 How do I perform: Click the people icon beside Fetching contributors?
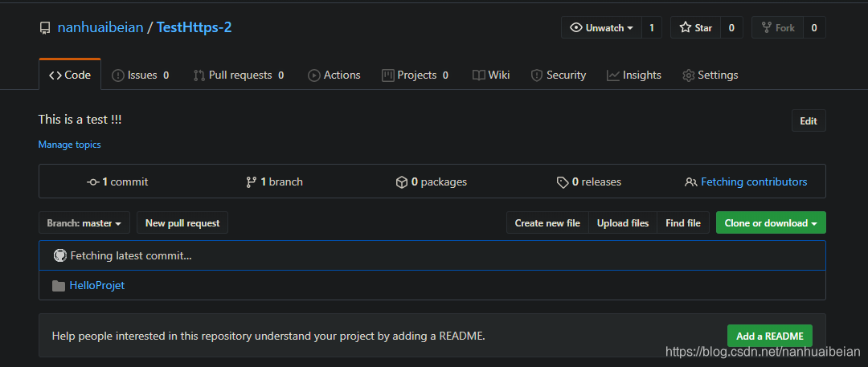690,181
